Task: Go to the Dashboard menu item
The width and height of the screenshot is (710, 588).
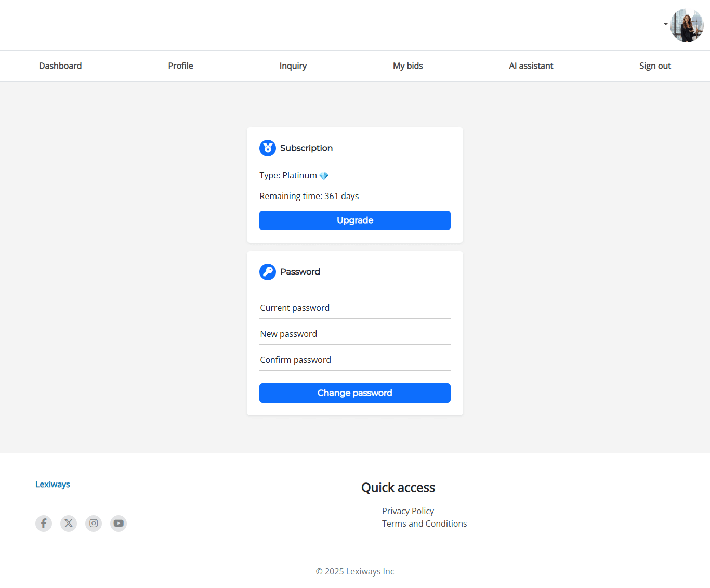Action: 60,66
